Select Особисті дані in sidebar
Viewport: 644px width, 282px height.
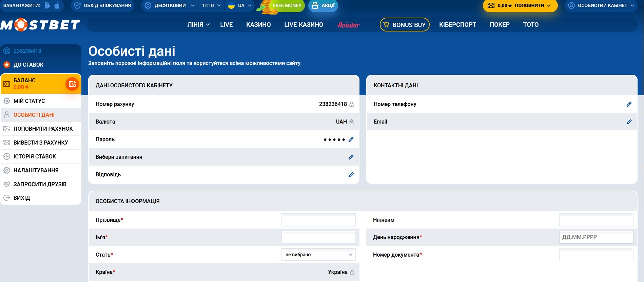(x=41, y=115)
